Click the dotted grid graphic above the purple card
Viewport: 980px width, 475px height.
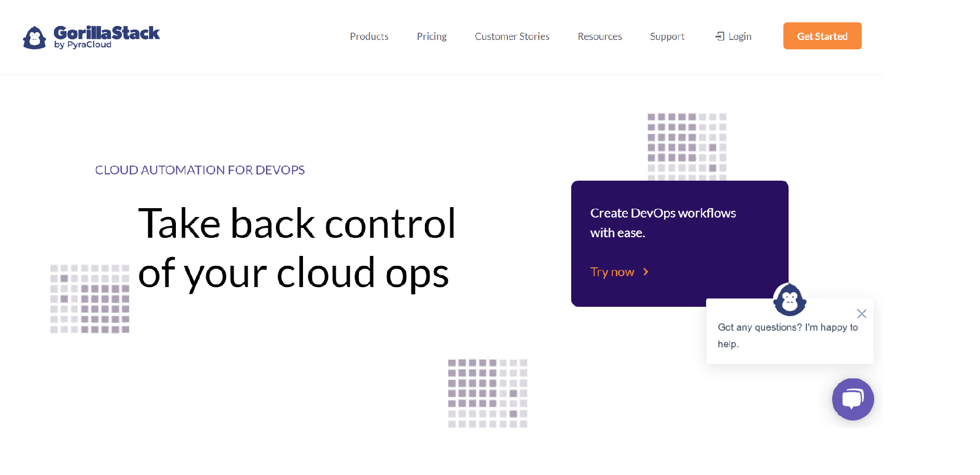click(x=686, y=146)
